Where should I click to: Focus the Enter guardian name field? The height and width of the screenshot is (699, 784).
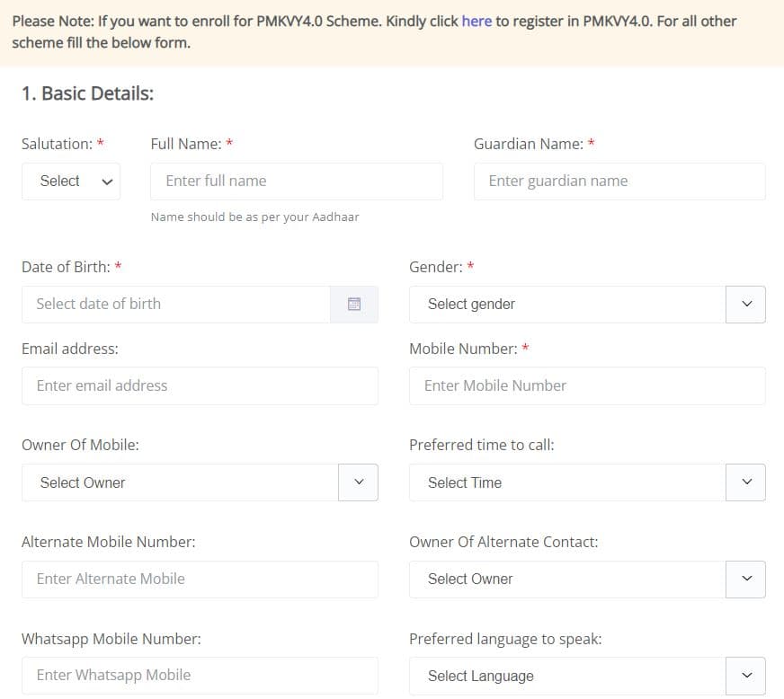click(x=619, y=181)
